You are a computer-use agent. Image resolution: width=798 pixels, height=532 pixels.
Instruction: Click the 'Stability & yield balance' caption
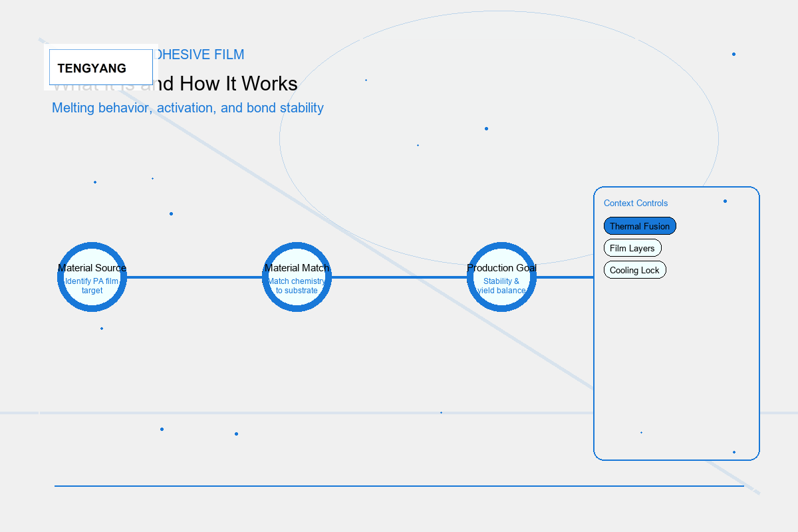pos(501,286)
